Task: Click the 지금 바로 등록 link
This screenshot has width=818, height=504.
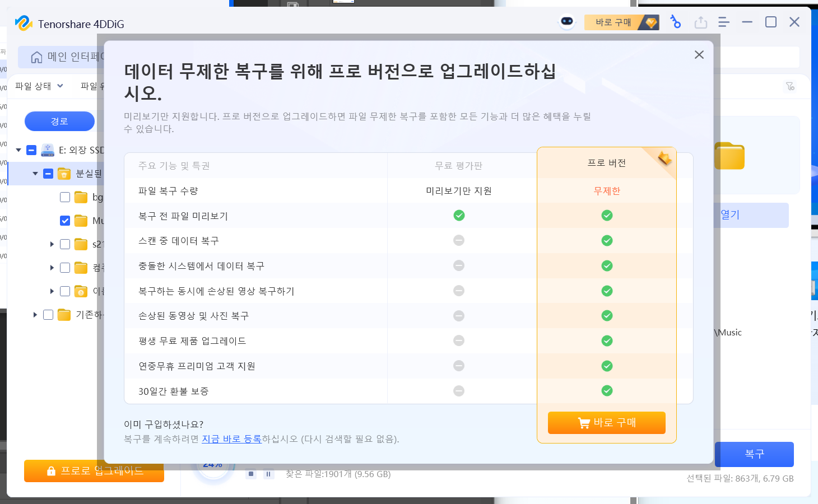Action: click(x=231, y=439)
